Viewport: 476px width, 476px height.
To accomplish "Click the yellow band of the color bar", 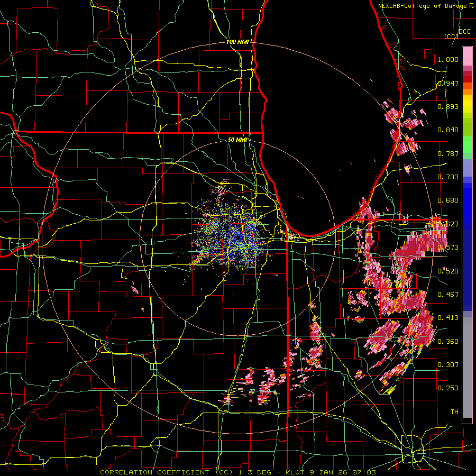I will tap(467, 104).
